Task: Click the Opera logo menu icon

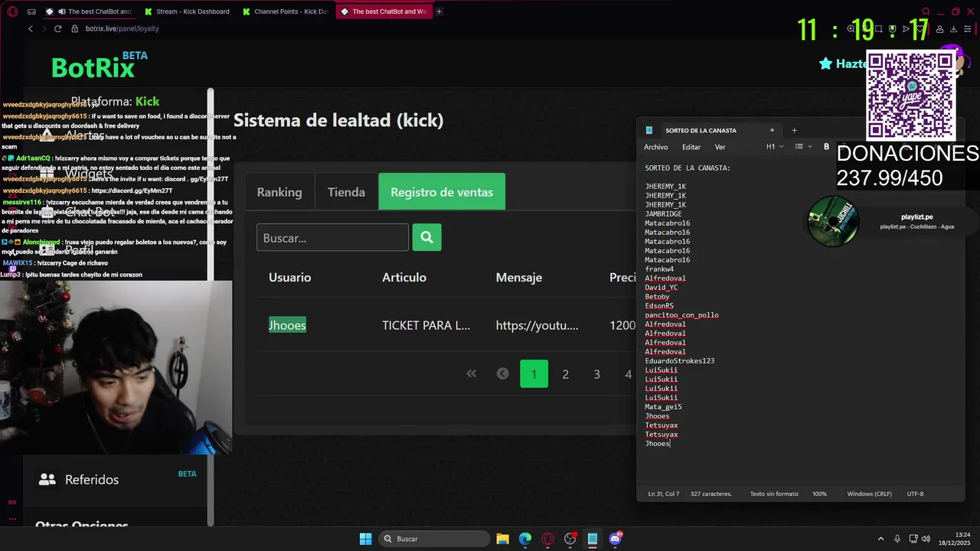Action: 12,11
